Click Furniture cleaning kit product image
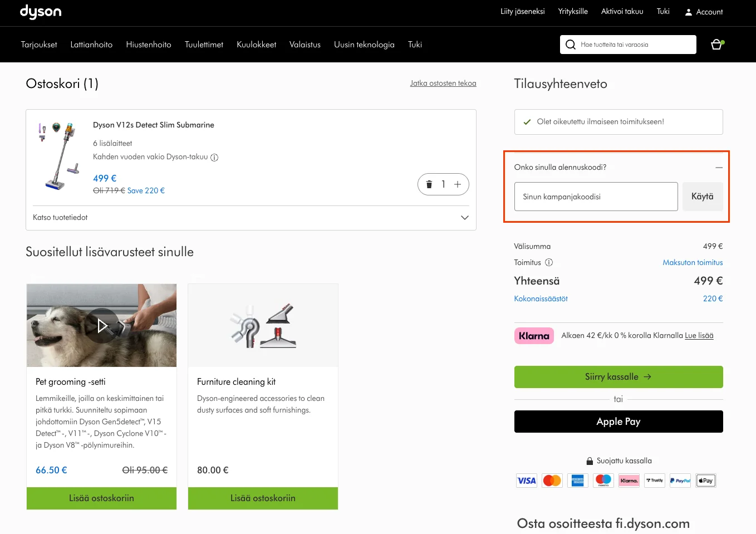Image resolution: width=756 pixels, height=534 pixels. (x=263, y=325)
